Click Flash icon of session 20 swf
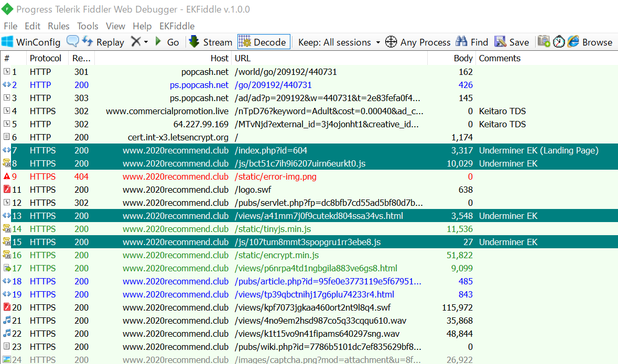The width and height of the screenshot is (618, 364). 7,307
